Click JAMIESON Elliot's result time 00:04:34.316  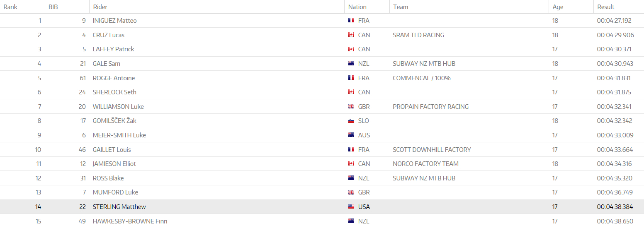614,163
